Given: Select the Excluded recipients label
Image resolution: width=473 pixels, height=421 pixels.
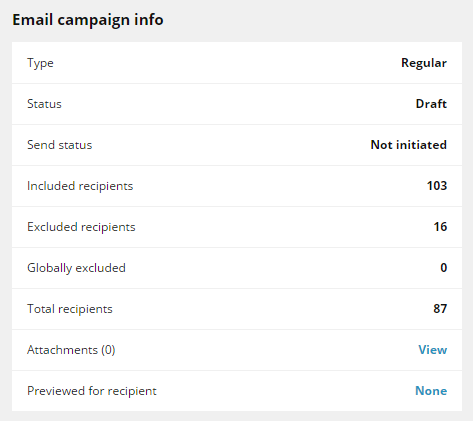Looking at the screenshot, I should click(x=81, y=227).
